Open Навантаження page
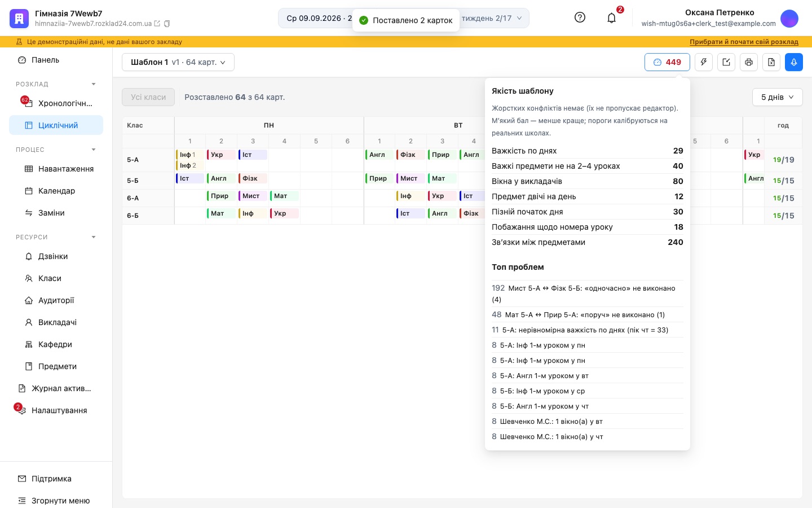 point(56,169)
